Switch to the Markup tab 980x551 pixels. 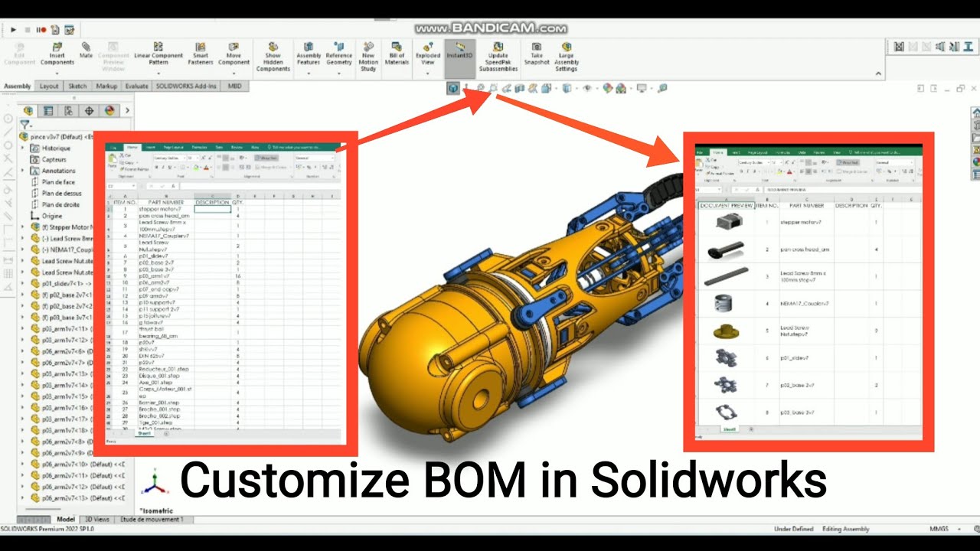point(106,86)
